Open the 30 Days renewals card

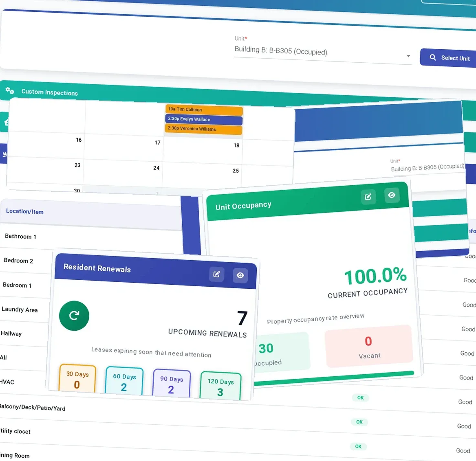tap(77, 378)
